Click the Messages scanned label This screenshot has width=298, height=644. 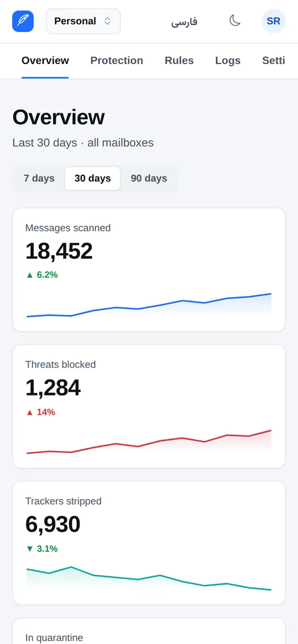click(x=68, y=227)
